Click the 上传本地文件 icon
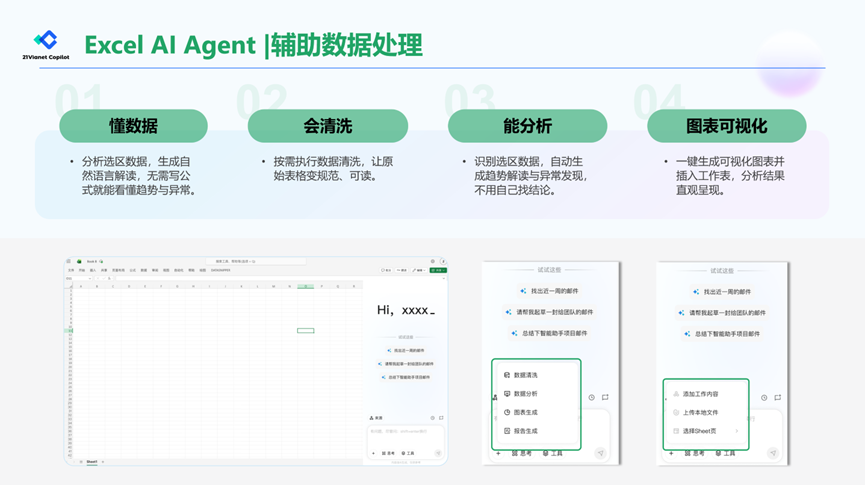This screenshot has width=865, height=485. click(x=676, y=412)
